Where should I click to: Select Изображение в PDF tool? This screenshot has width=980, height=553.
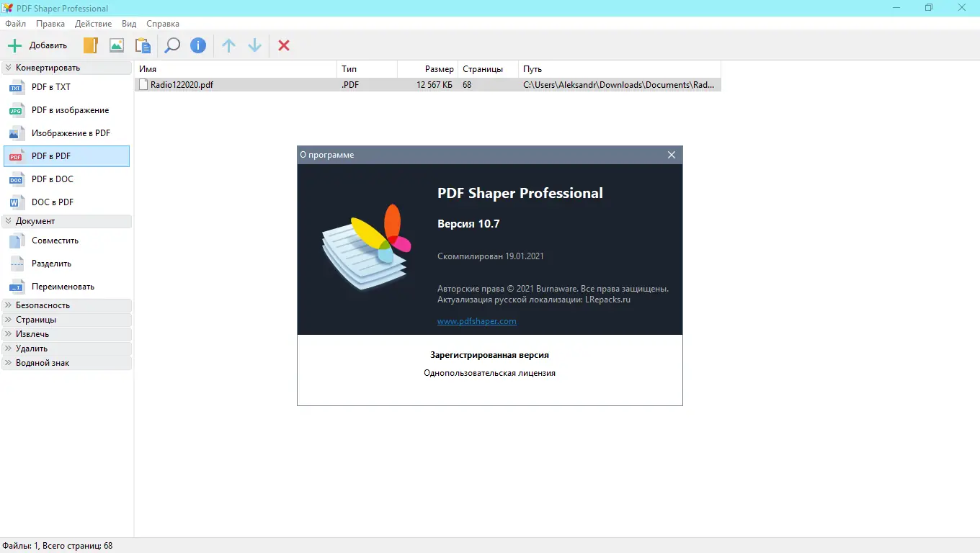coord(66,133)
